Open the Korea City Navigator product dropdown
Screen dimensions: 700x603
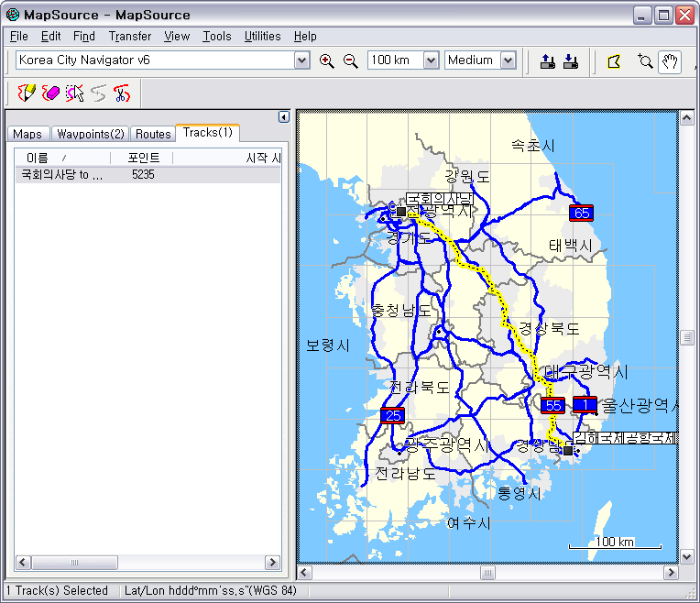(302, 60)
